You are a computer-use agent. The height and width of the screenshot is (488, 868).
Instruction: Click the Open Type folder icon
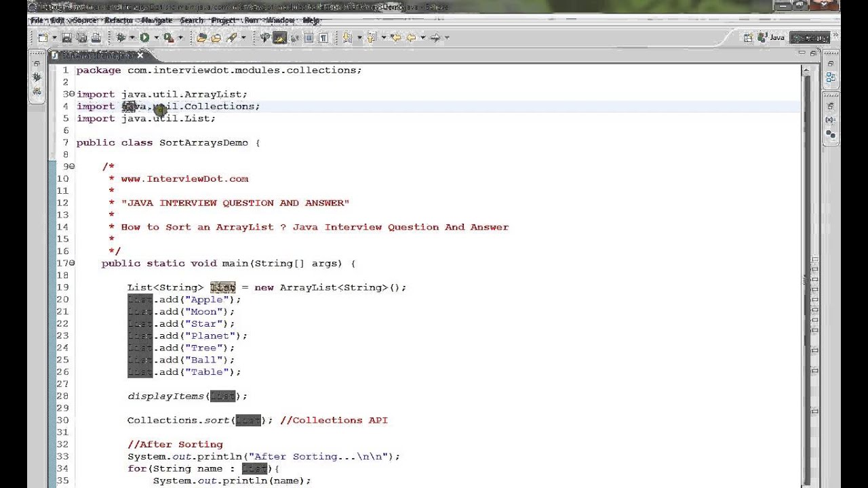(x=201, y=38)
